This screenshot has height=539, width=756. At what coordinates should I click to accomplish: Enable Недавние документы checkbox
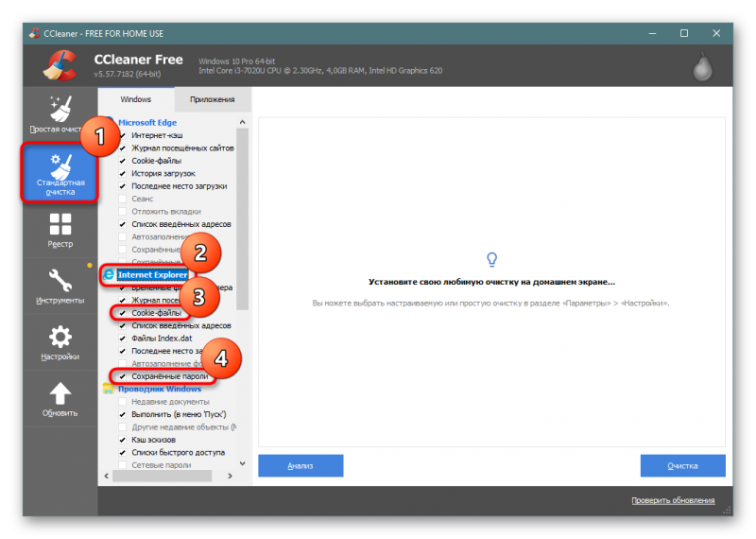pos(123,402)
